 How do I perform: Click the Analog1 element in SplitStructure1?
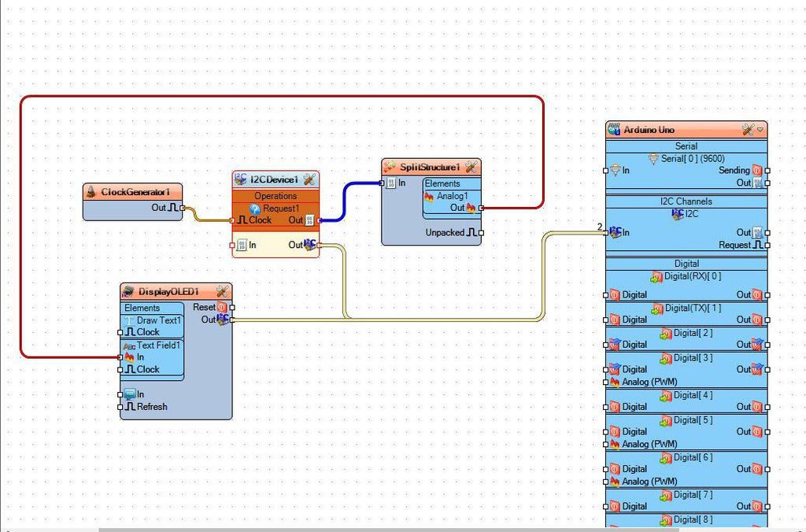tap(452, 196)
